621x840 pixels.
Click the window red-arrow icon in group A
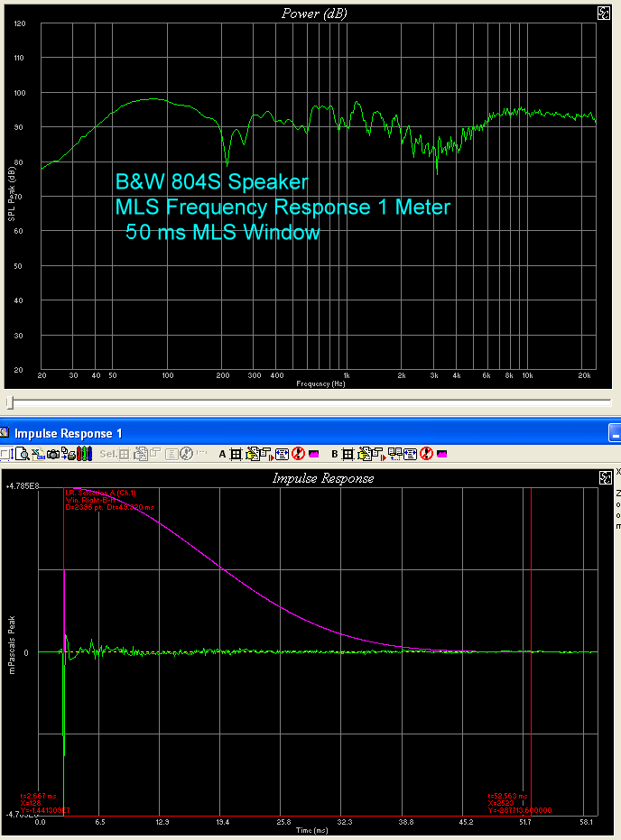[266, 455]
